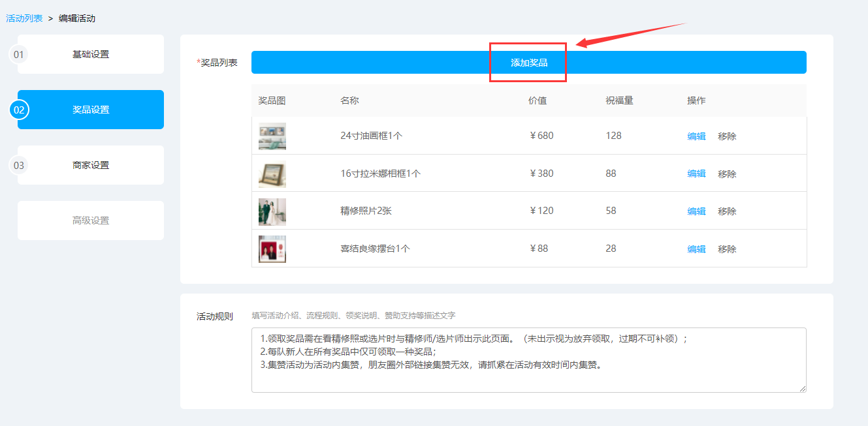Select the 奖品设置 step tab
This screenshot has height=426, width=868.
click(91, 110)
